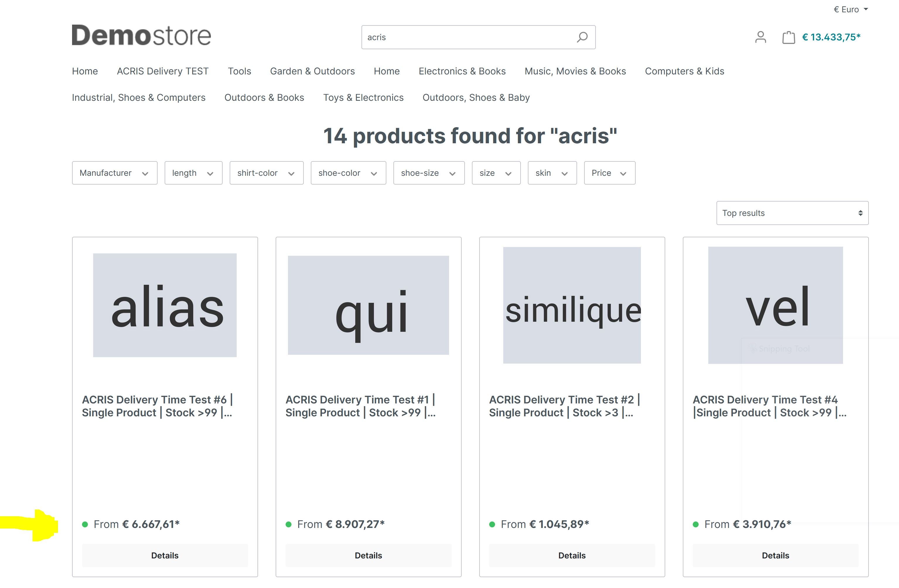
Task: Expand the shirt-color filter
Action: click(266, 173)
